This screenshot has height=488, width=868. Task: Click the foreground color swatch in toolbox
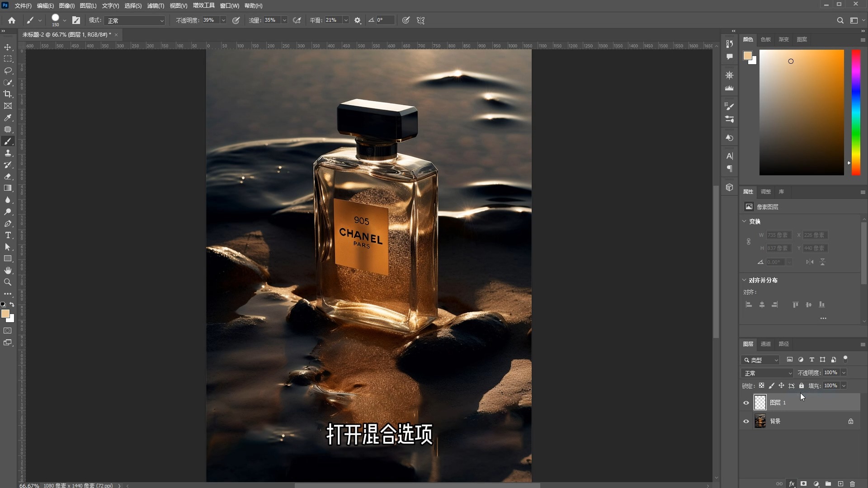pyautogui.click(x=5, y=314)
